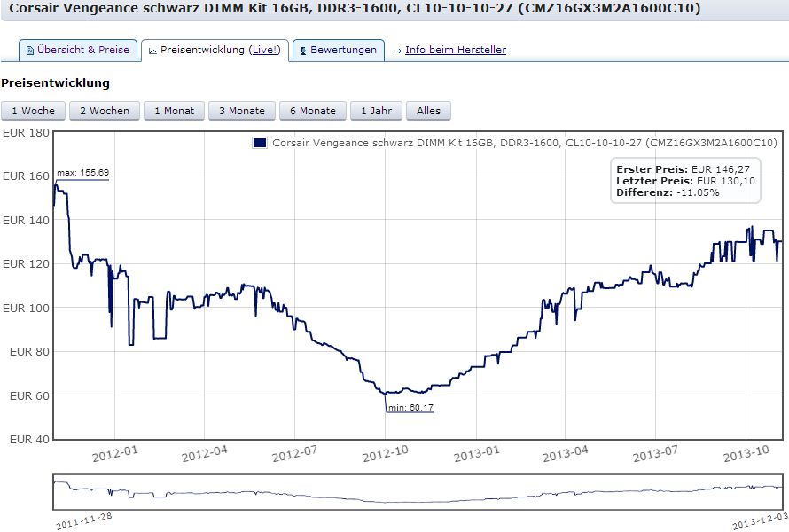Select the 1 Monat range button
789x532 pixels.
click(174, 111)
